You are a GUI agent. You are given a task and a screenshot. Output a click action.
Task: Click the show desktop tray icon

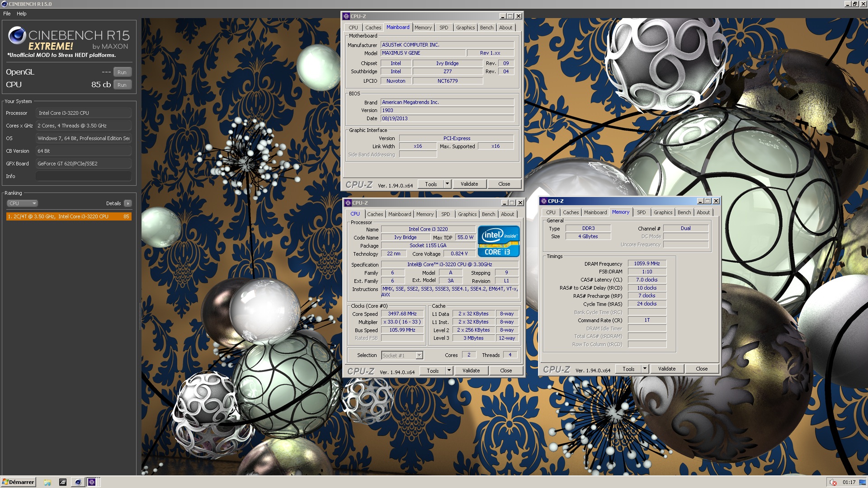tap(863, 482)
